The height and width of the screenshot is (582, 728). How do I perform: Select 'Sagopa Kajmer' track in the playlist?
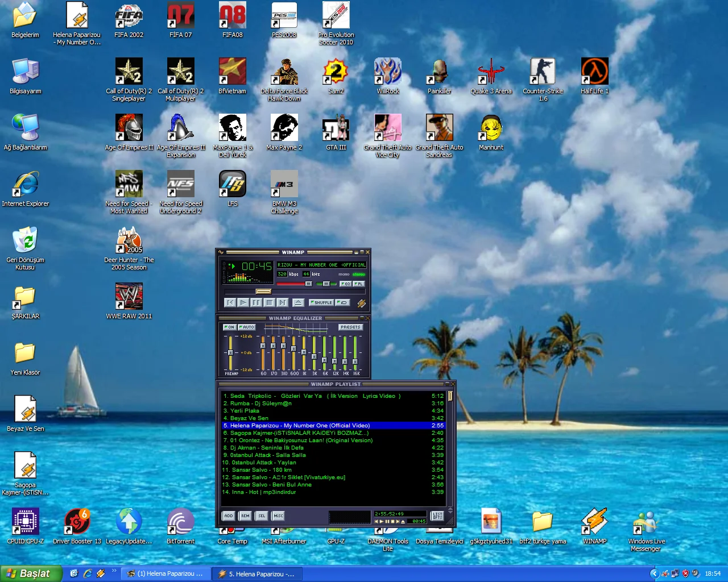pyautogui.click(x=296, y=433)
